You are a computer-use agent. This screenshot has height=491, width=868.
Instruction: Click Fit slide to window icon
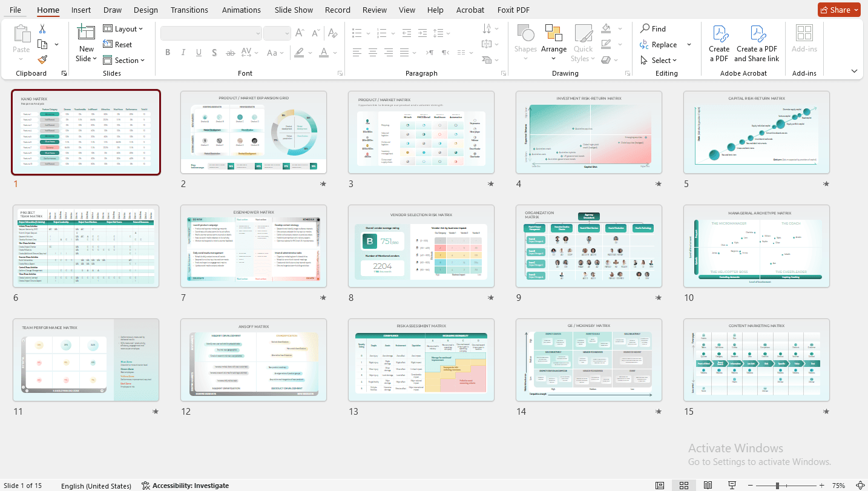860,486
